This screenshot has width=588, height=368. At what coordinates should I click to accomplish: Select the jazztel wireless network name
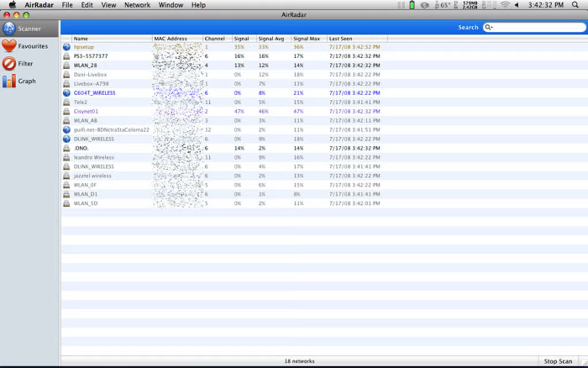(x=92, y=175)
